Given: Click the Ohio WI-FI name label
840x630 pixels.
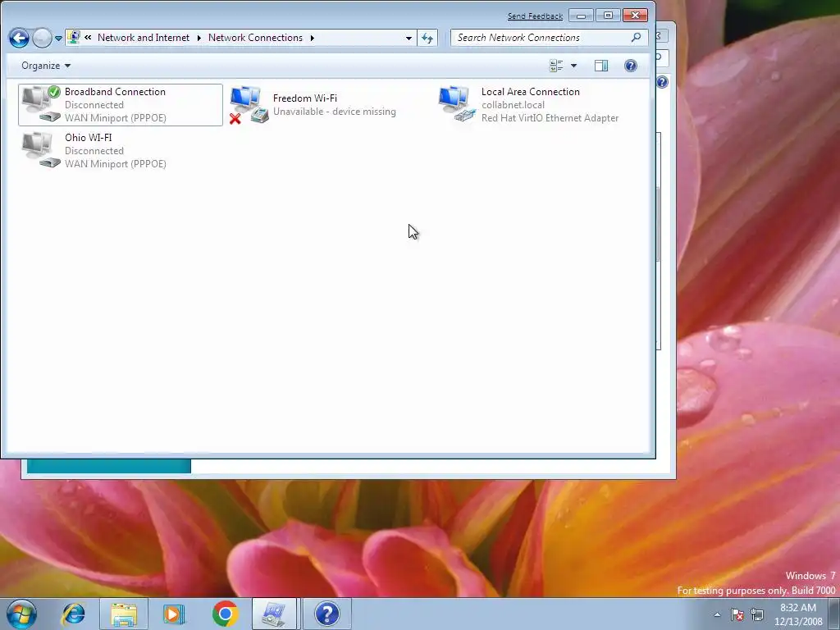Looking at the screenshot, I should click(89, 138).
